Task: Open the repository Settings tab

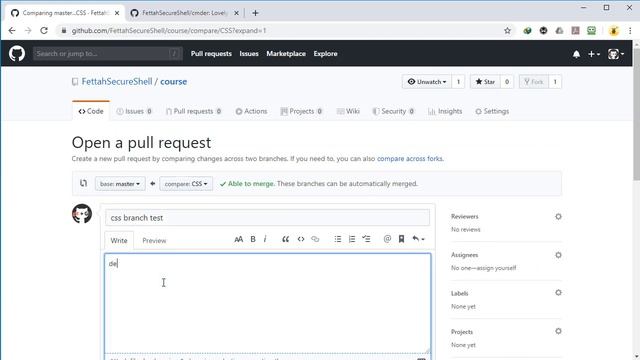Action: click(492, 111)
